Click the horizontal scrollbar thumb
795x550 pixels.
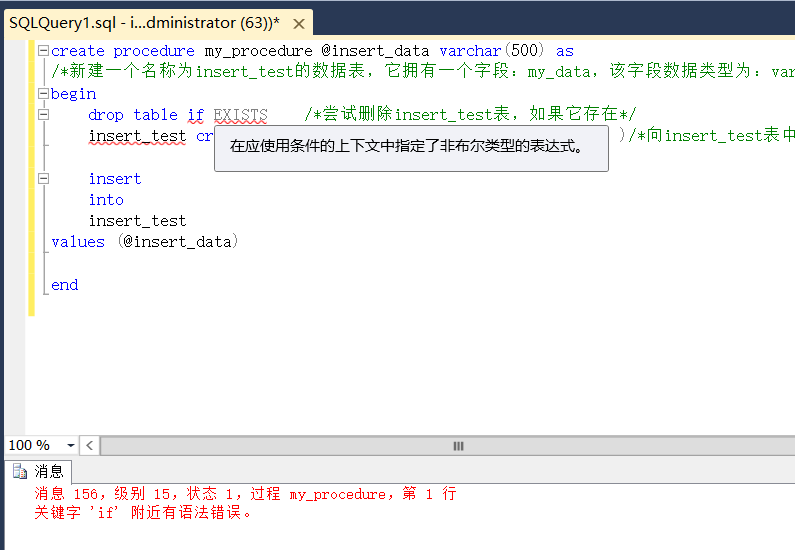(458, 446)
